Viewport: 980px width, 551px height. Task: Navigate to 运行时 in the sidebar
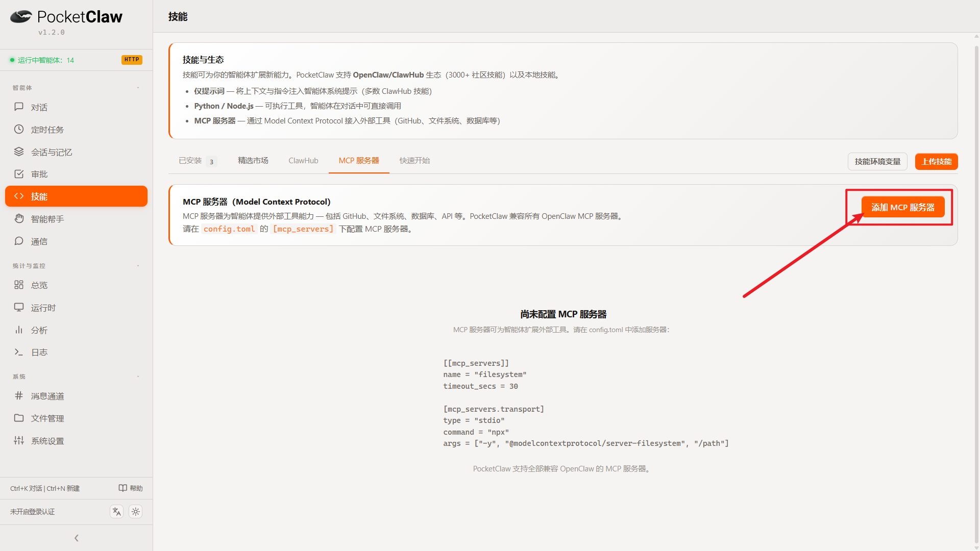76,308
